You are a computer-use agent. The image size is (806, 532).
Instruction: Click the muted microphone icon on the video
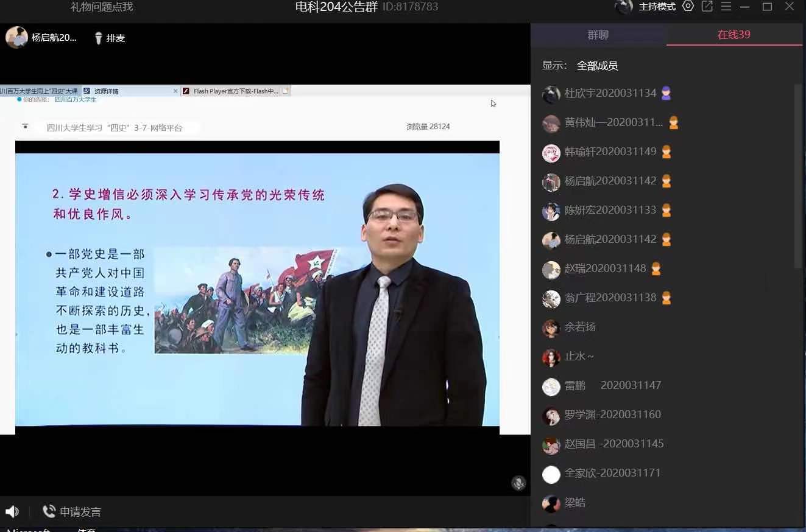(518, 483)
